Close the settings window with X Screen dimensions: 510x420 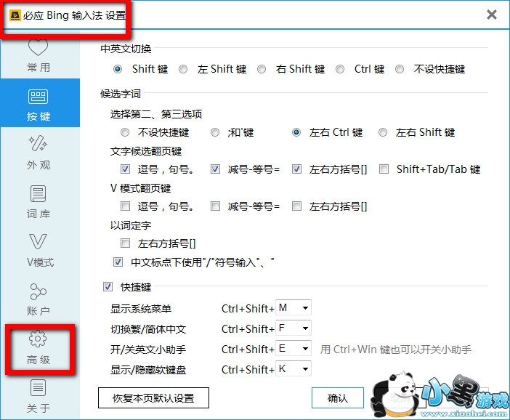[491, 15]
